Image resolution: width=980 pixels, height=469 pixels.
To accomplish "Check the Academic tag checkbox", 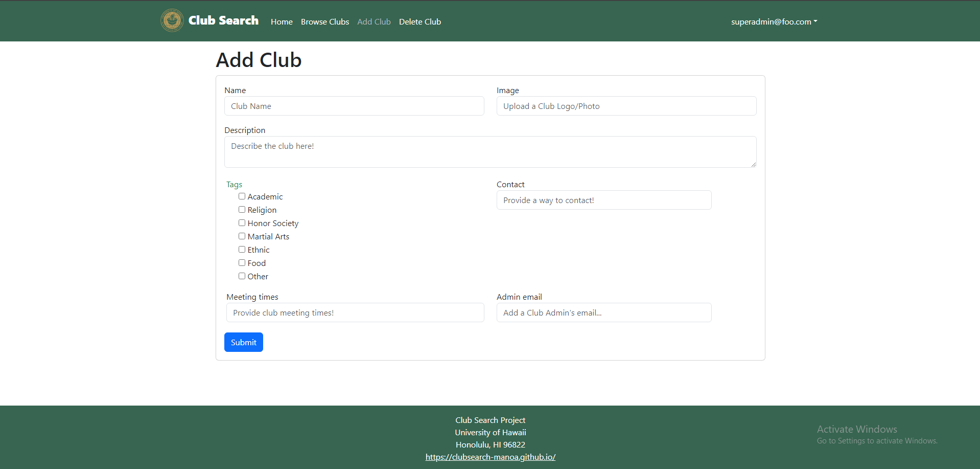I will 242,196.
